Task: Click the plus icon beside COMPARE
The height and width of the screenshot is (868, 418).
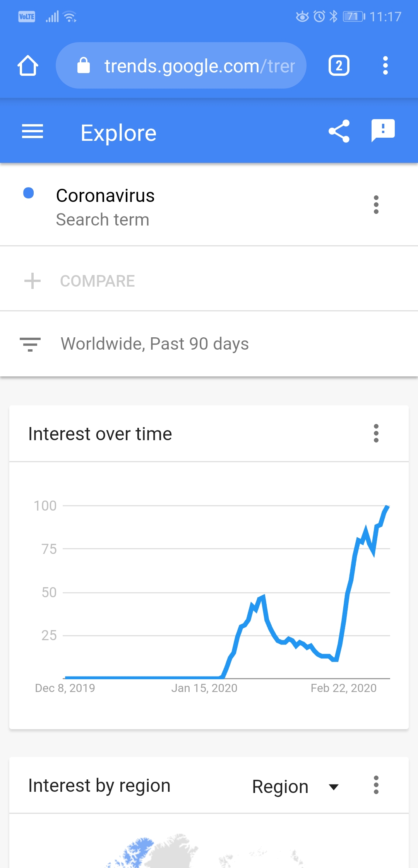Action: tap(33, 281)
